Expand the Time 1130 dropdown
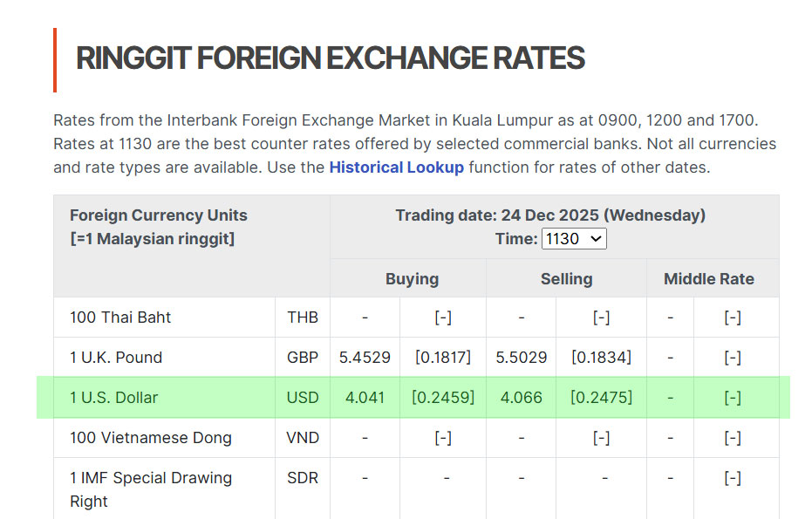 [x=574, y=238]
